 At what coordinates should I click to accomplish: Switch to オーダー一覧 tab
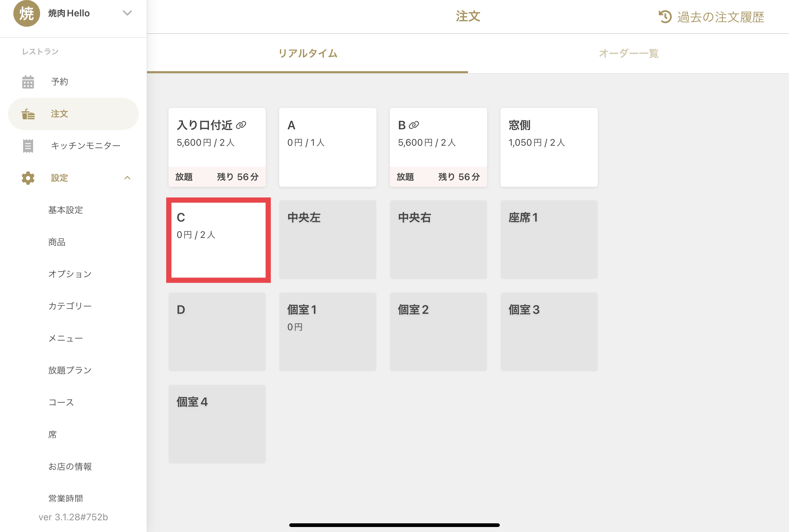[x=629, y=53]
